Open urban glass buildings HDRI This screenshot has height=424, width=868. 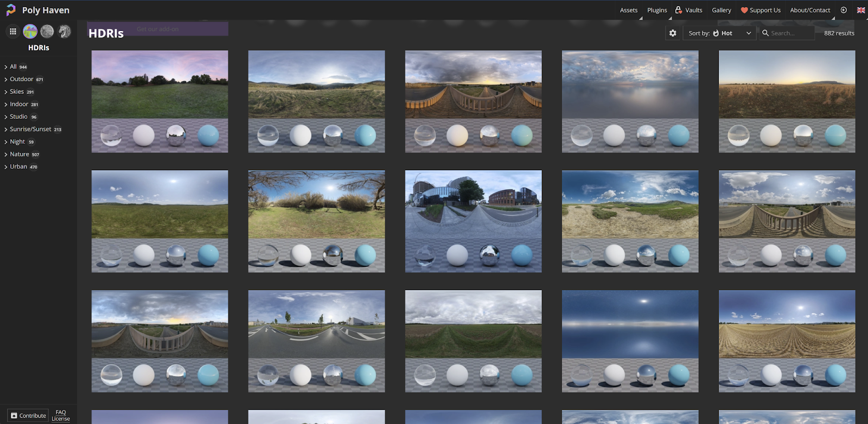point(473,221)
